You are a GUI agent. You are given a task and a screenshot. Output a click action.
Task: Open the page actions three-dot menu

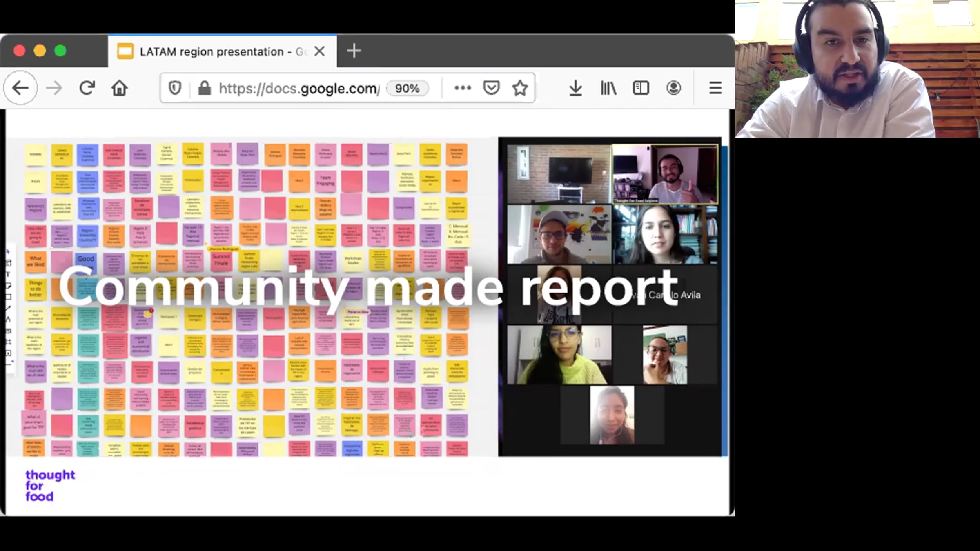(x=463, y=88)
